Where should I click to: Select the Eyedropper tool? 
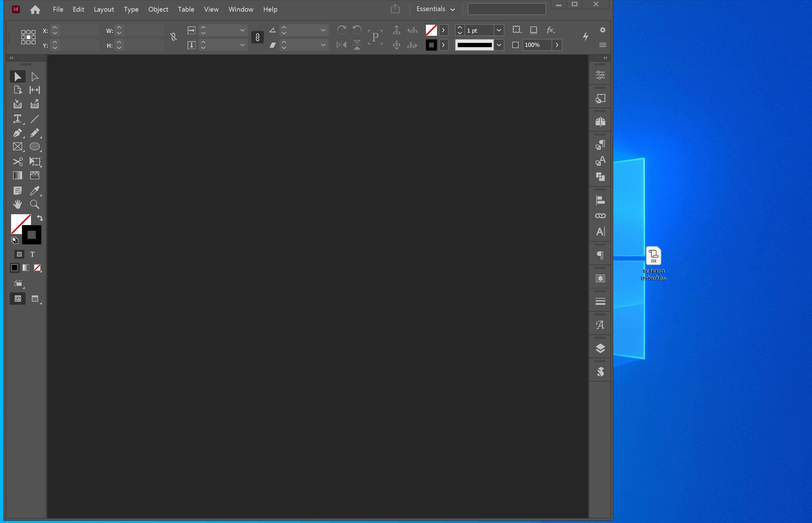click(x=34, y=191)
